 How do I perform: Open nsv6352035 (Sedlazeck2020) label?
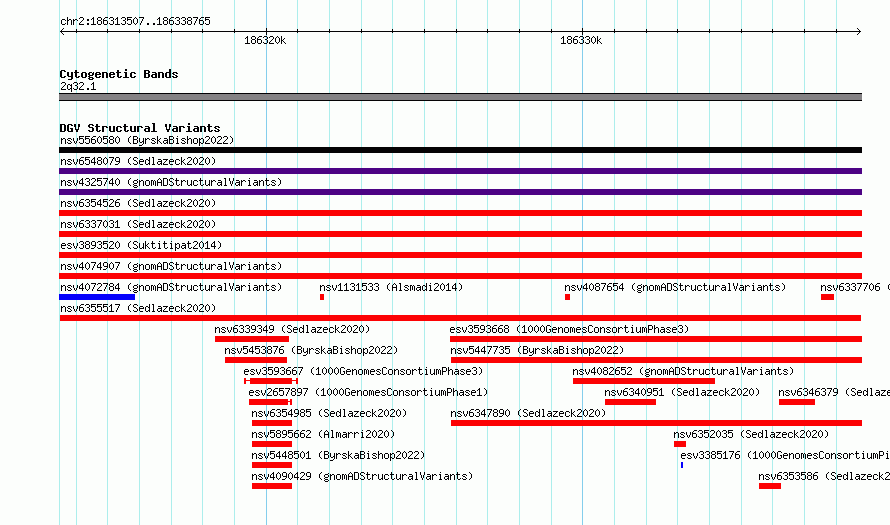click(x=751, y=434)
